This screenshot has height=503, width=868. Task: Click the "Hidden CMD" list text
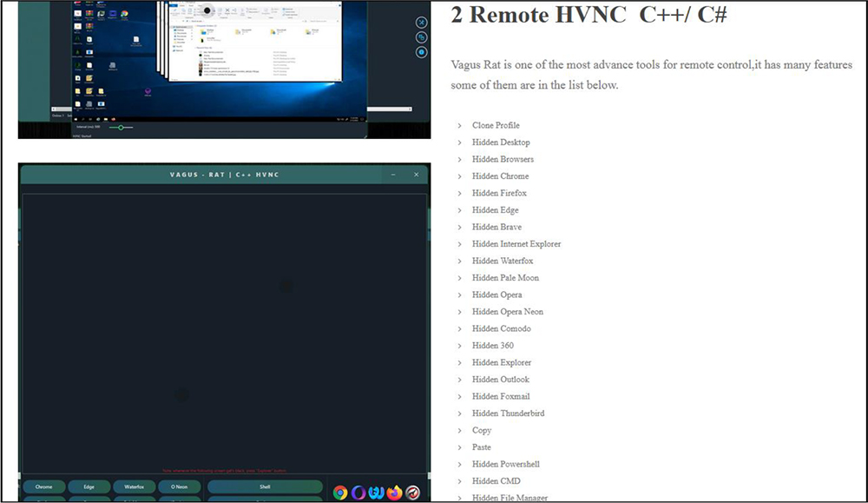(x=496, y=480)
